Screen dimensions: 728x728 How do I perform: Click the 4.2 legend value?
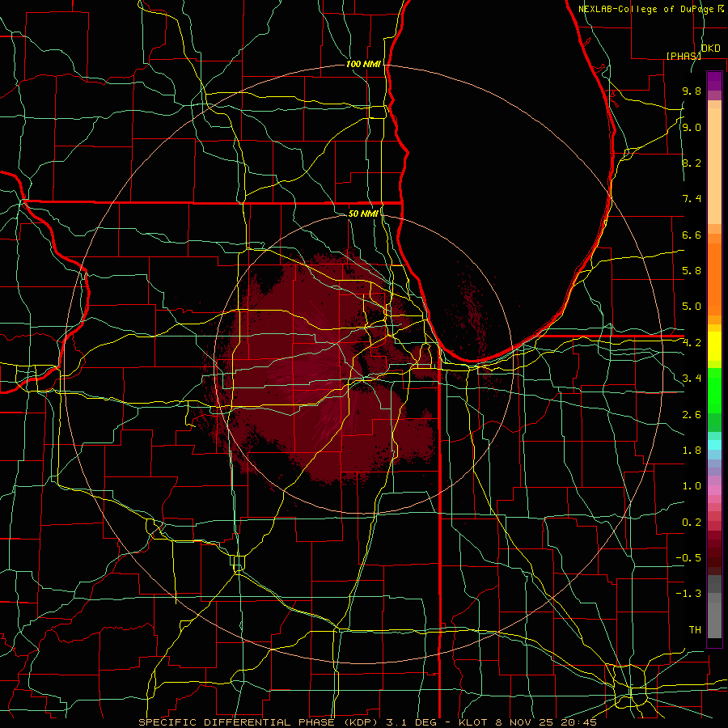[x=692, y=343]
